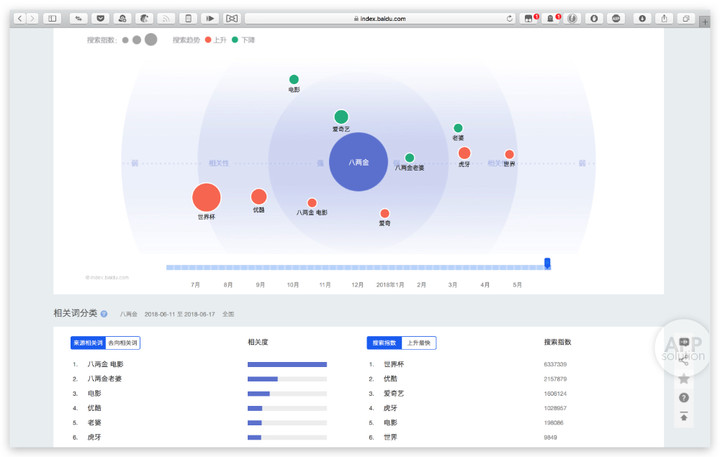The width and height of the screenshot is (720, 457).
Task: Click 优酷 in the left related list
Action: [x=94, y=408]
